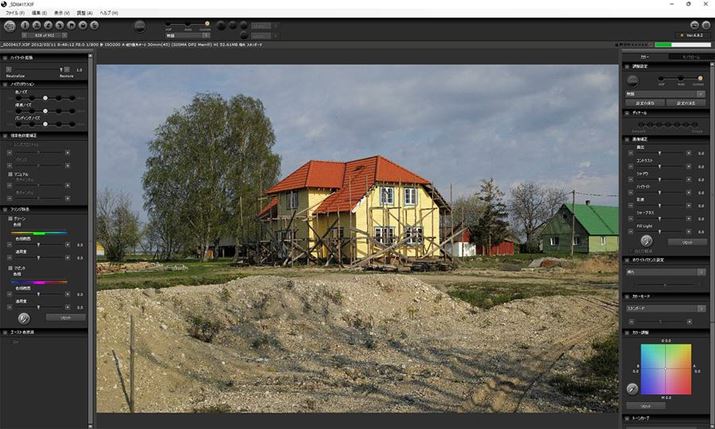Click the center of the color adjustment wheel

click(x=666, y=368)
